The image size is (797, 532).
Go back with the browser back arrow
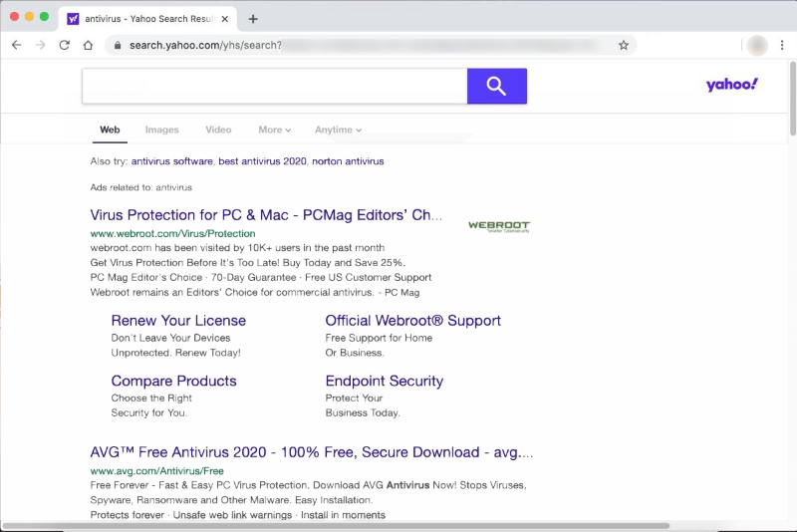[x=17, y=45]
